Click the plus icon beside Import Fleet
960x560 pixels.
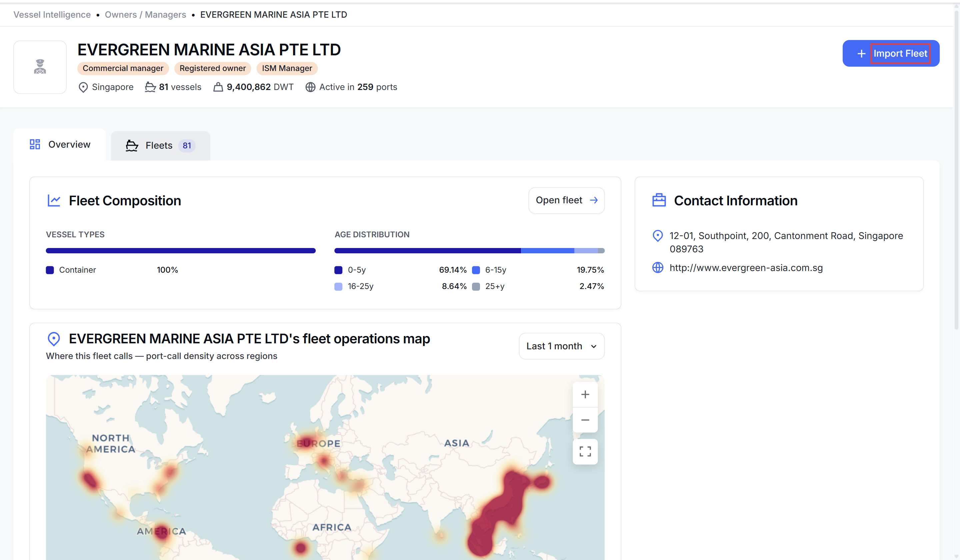(x=861, y=54)
